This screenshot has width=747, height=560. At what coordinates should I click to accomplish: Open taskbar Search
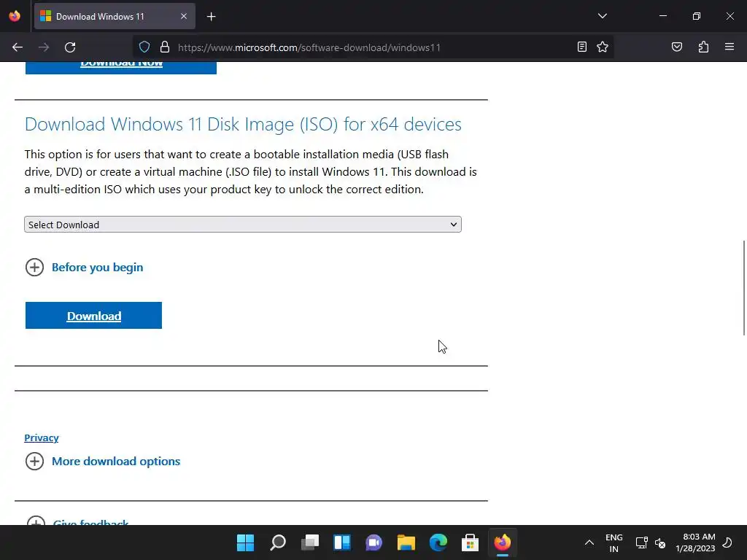(278, 542)
